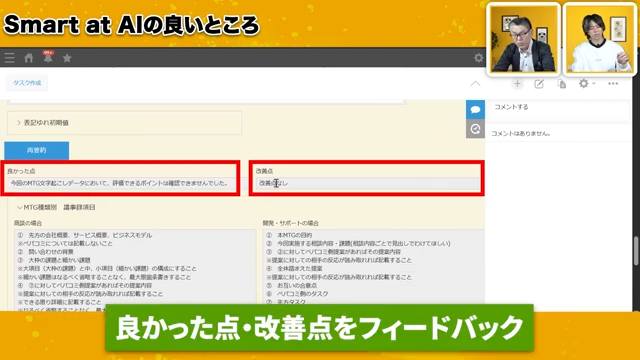The height and width of the screenshot is (360, 640).
Task: Click the コメントする comment box
Action: pyautogui.click(x=558, y=107)
